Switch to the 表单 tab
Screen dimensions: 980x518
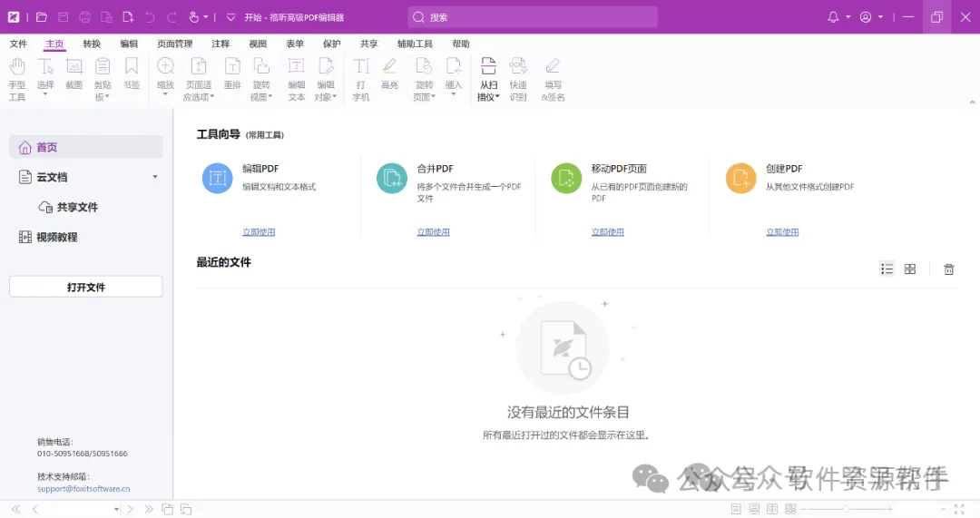294,44
